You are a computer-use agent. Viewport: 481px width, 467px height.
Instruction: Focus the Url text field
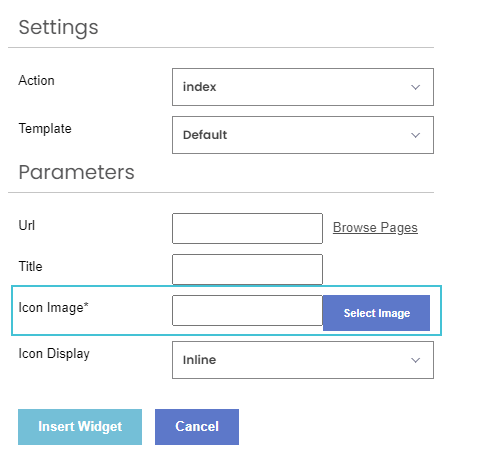tap(247, 228)
